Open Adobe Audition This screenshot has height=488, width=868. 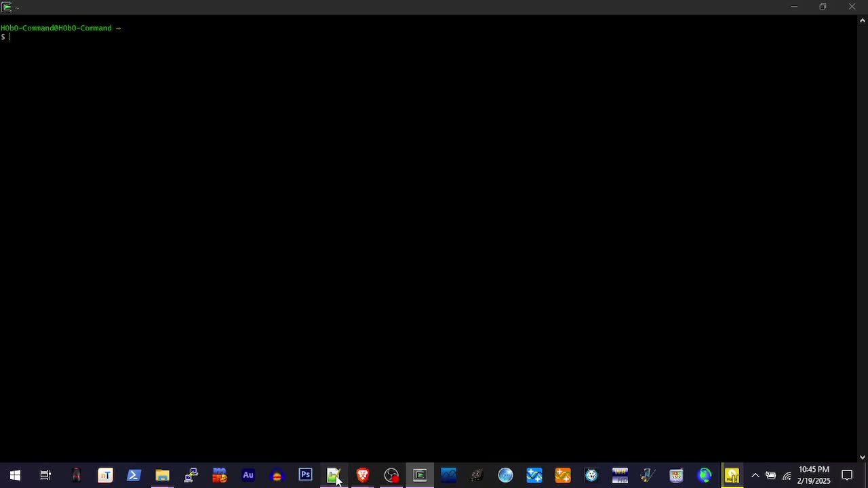click(248, 475)
